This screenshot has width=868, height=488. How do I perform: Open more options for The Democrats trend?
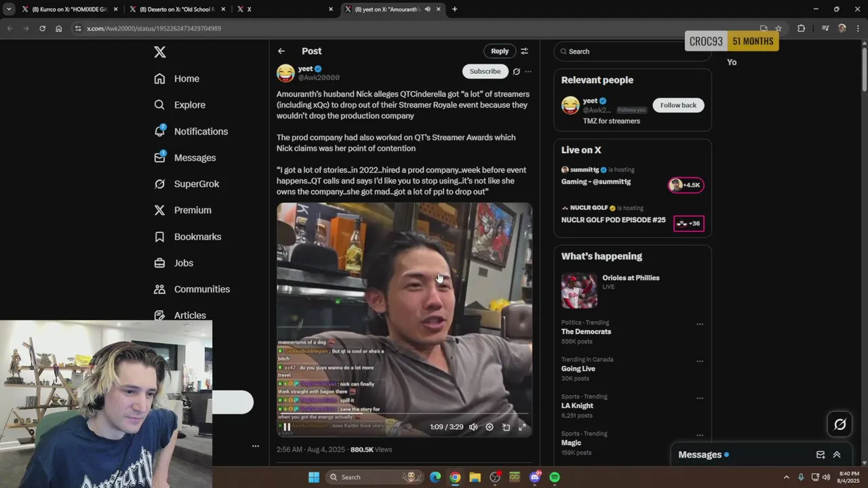click(x=700, y=324)
